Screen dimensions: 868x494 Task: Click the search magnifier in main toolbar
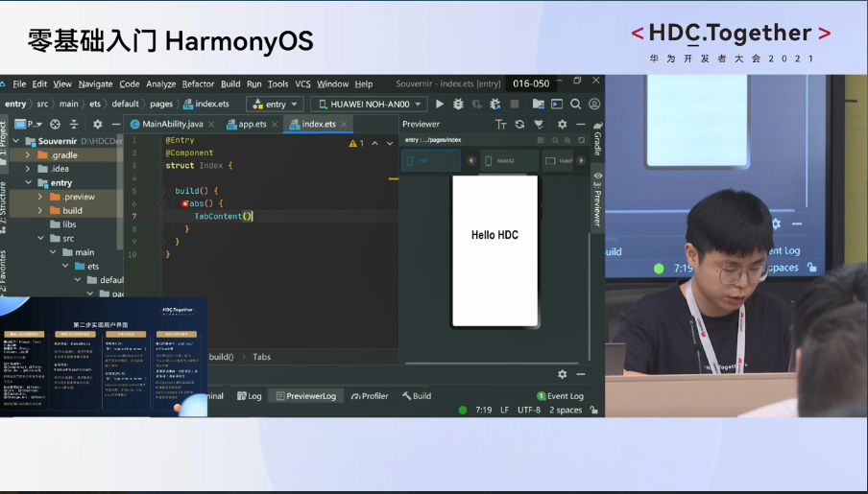(x=576, y=104)
